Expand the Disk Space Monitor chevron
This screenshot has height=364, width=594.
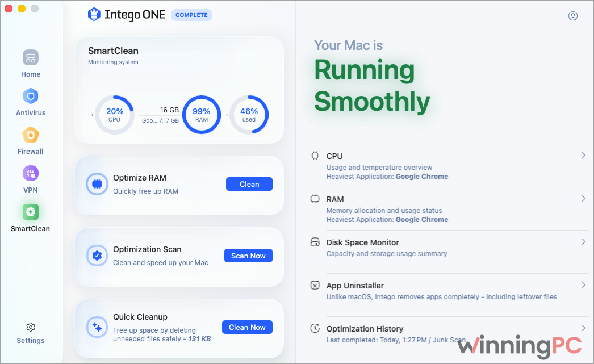583,242
